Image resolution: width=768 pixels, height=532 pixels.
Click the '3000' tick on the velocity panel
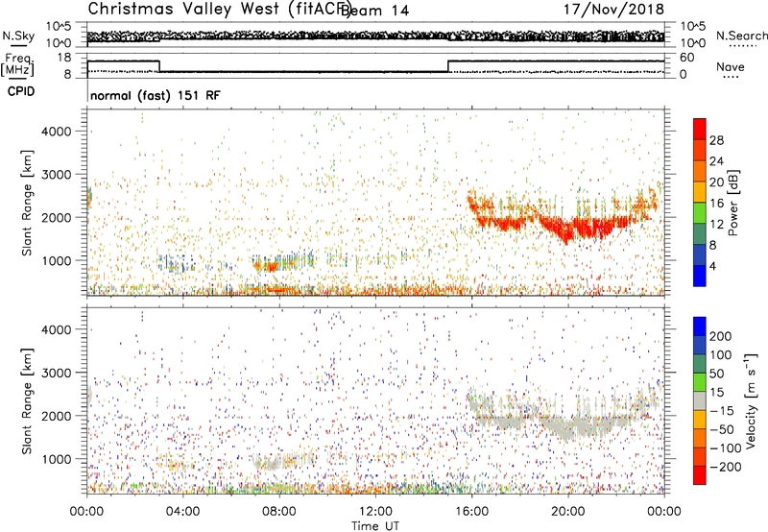point(57,373)
